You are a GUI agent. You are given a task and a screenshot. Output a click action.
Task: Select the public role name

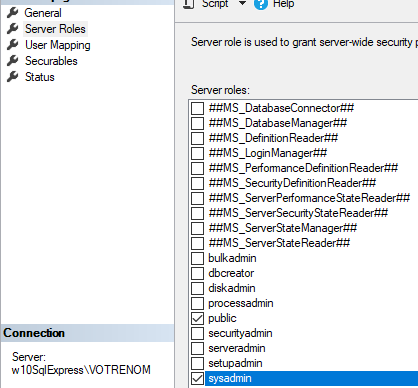coord(222,318)
